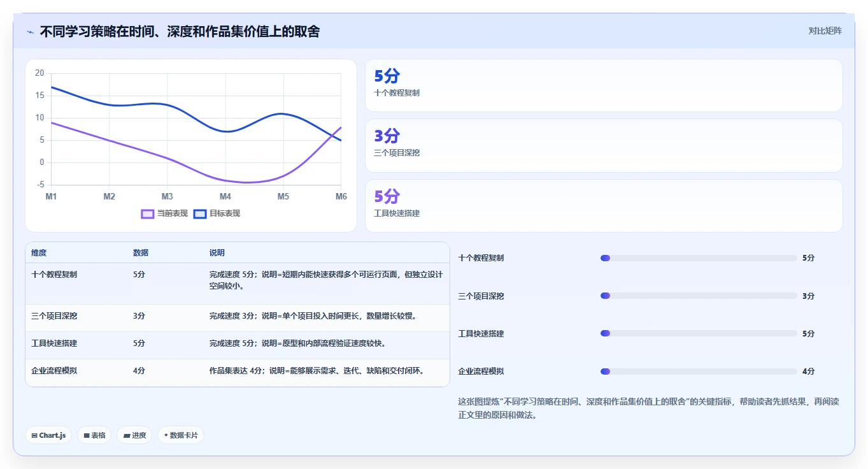The width and height of the screenshot is (868, 469).
Task: Click the 企业流程模拟 cell in the table
Action: click(x=54, y=370)
